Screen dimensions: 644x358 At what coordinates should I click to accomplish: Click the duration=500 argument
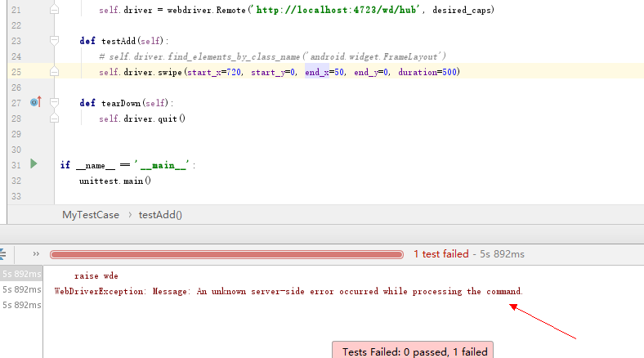[427, 72]
